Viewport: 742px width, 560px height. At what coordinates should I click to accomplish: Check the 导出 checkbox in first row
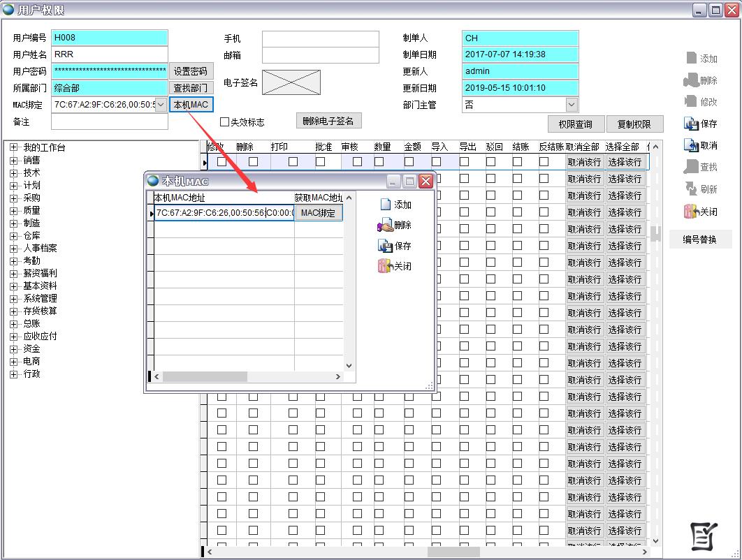[x=464, y=162]
